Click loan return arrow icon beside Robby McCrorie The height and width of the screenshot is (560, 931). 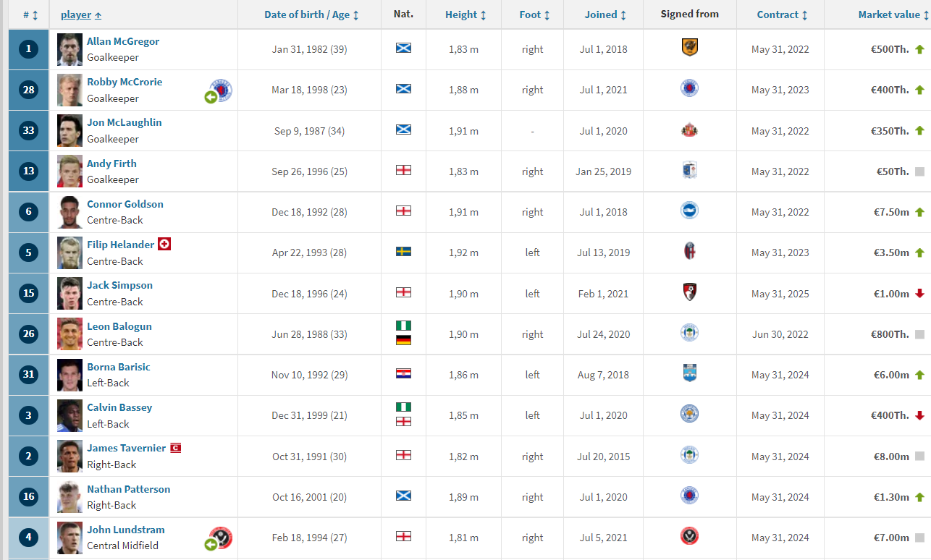[211, 97]
